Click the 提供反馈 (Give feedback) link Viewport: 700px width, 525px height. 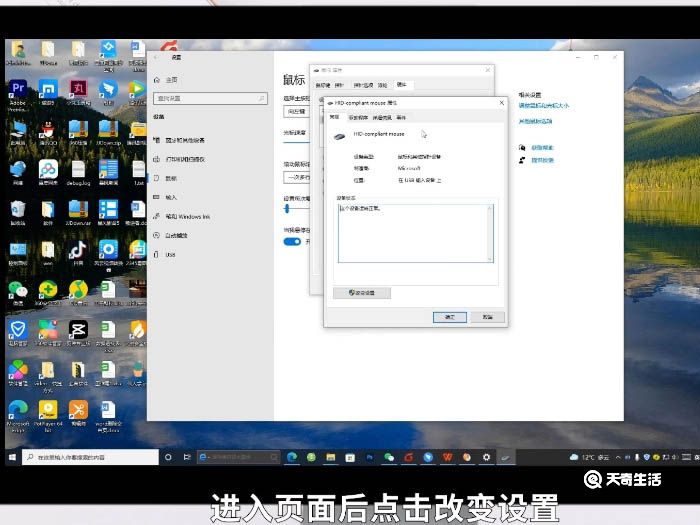(x=542, y=160)
